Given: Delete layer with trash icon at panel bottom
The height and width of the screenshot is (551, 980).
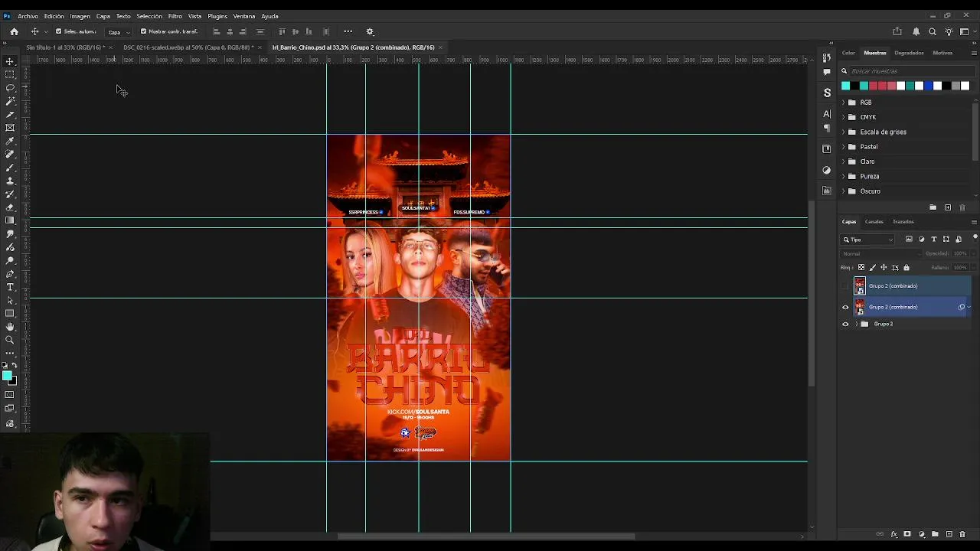Looking at the screenshot, I should pyautogui.click(x=962, y=534).
